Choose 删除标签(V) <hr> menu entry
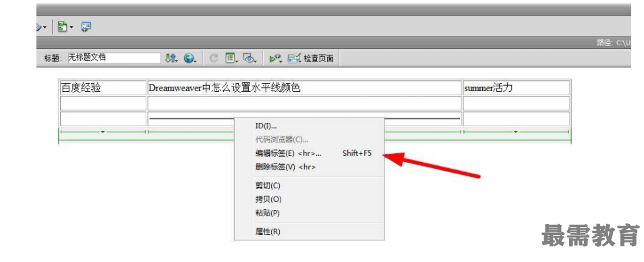644x262 pixels. [x=310, y=167]
